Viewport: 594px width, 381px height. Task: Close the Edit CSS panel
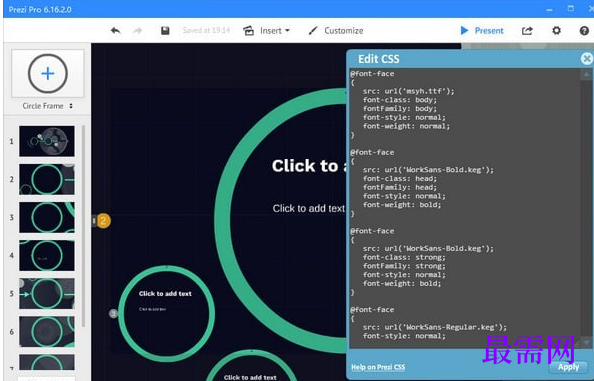(586, 59)
